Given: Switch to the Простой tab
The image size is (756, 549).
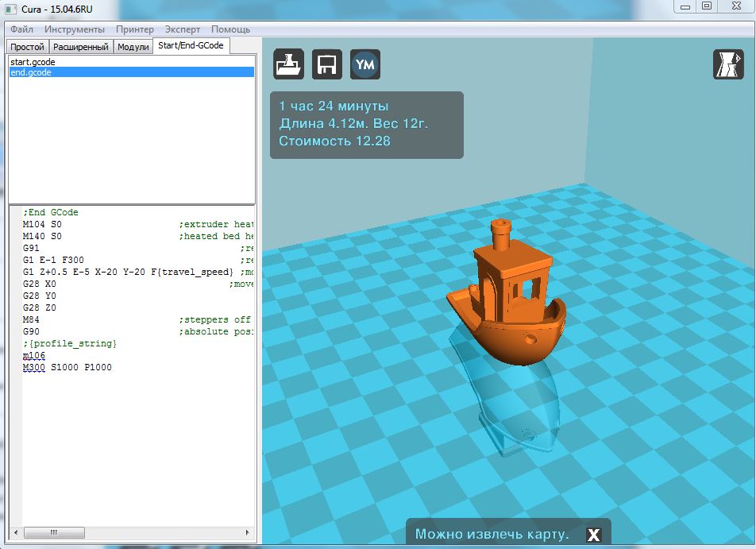Looking at the screenshot, I should coord(27,47).
